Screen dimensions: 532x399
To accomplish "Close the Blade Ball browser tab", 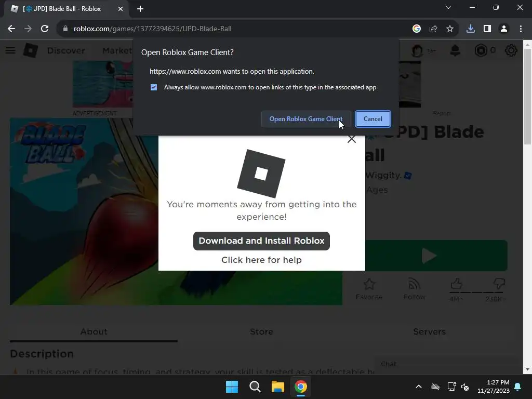I will click(x=121, y=9).
